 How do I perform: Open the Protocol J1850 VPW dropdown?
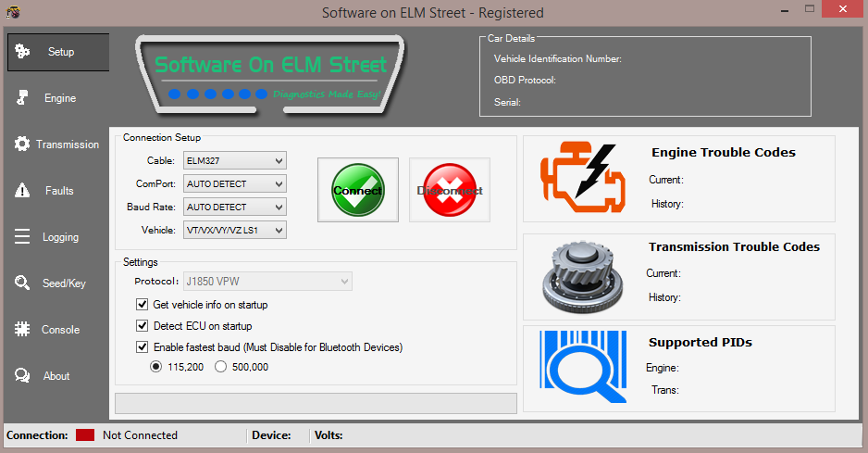click(x=268, y=281)
